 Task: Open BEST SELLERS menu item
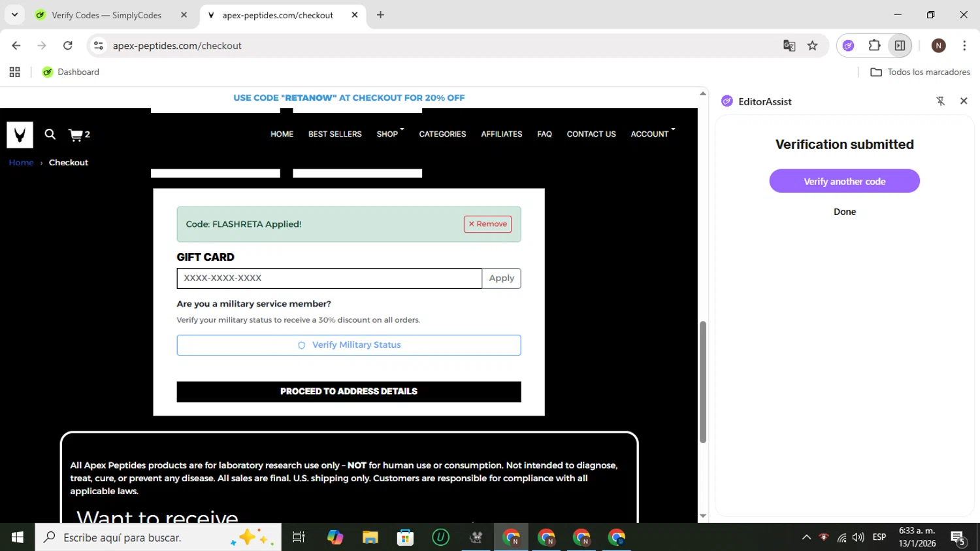335,134
